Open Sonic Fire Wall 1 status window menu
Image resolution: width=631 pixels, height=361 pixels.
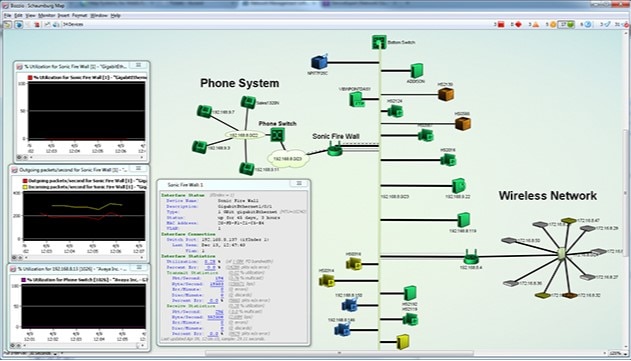299,184
